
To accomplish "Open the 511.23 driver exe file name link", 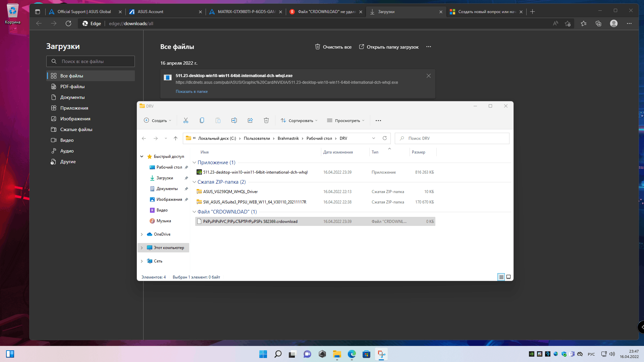I will tap(234, 76).
